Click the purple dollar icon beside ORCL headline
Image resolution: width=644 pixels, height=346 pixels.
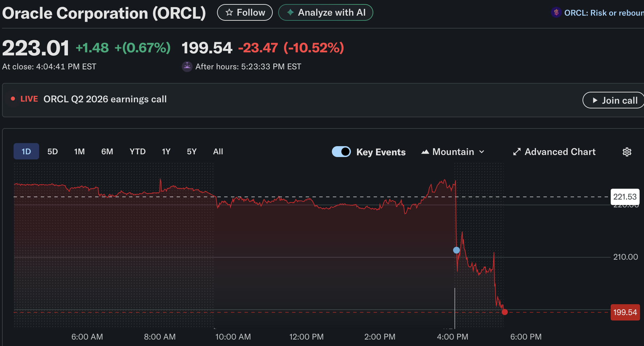pyautogui.click(x=556, y=13)
